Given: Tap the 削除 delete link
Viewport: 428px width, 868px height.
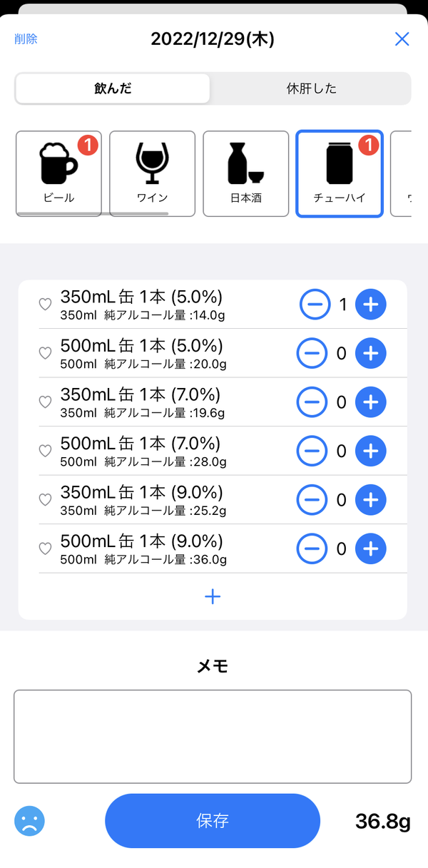Looking at the screenshot, I should [x=26, y=39].
